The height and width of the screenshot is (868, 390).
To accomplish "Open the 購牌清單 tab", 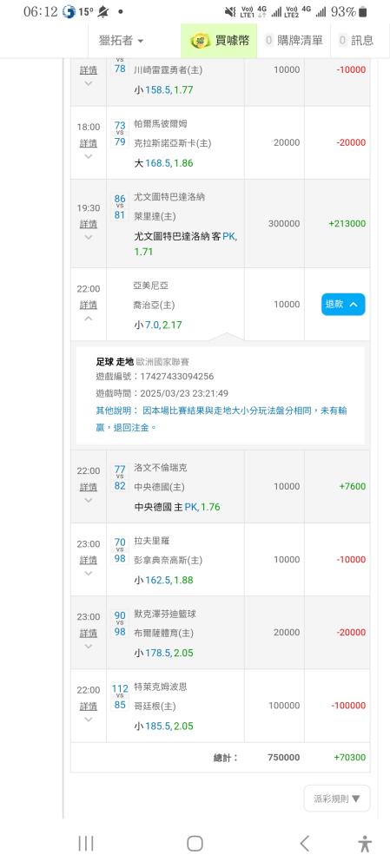I will tap(294, 41).
